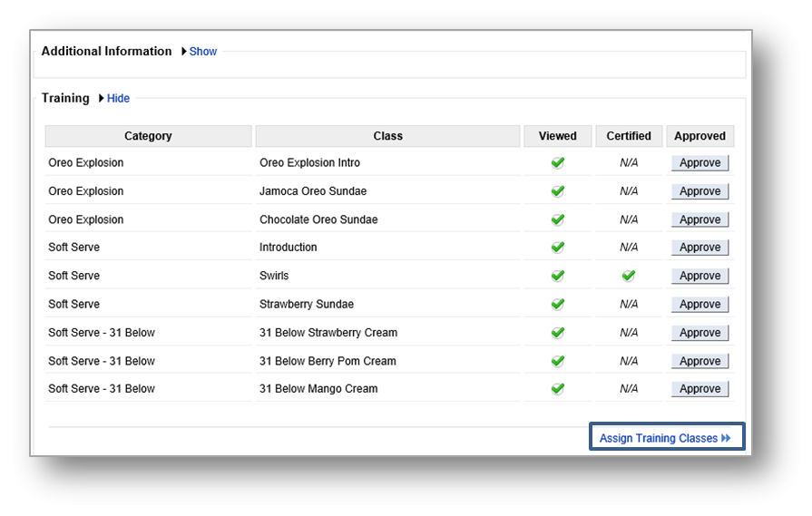The image size is (812, 516).
Task: Click the Viewed checkmark for Strawberry Sundae
Action: (558, 305)
